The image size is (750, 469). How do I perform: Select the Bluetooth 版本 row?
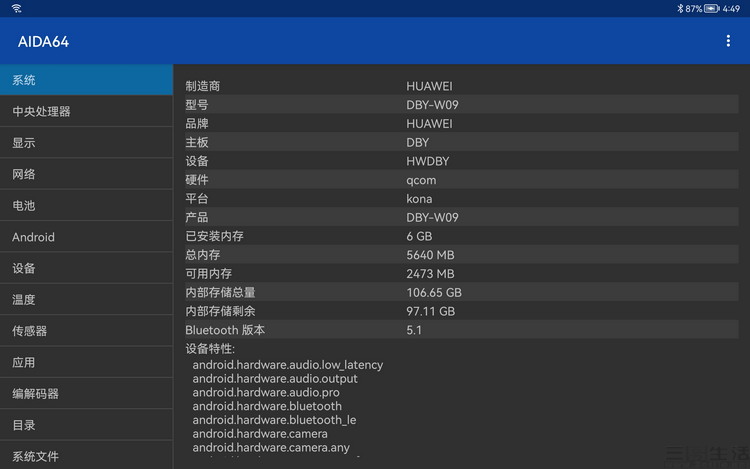(462, 330)
